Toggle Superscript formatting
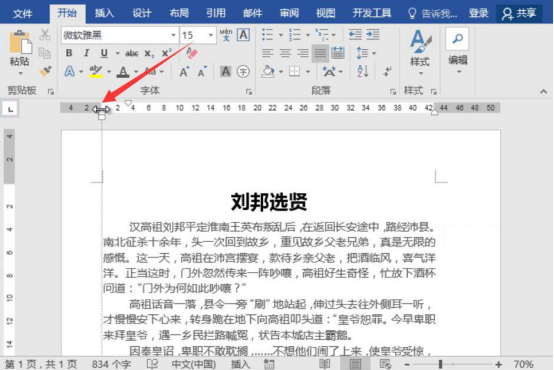Screen dimensions: 554x370 click(x=166, y=53)
